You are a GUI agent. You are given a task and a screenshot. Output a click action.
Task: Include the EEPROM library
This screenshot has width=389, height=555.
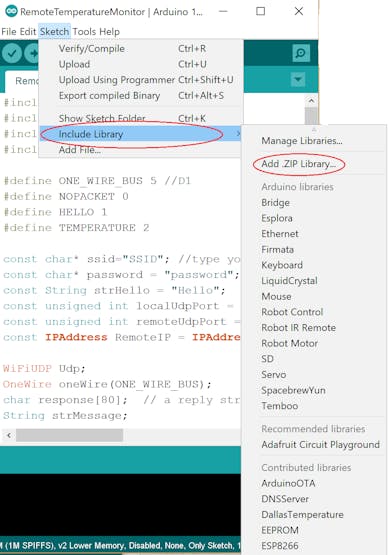point(280,530)
